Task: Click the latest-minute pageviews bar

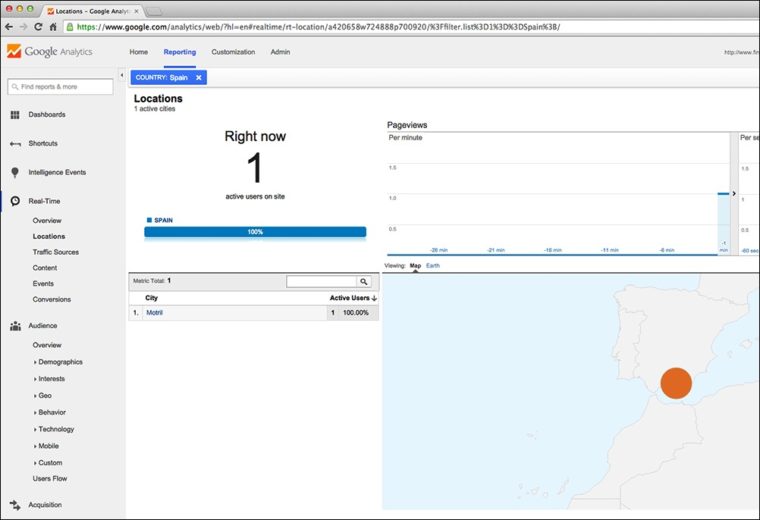Action: [723, 223]
